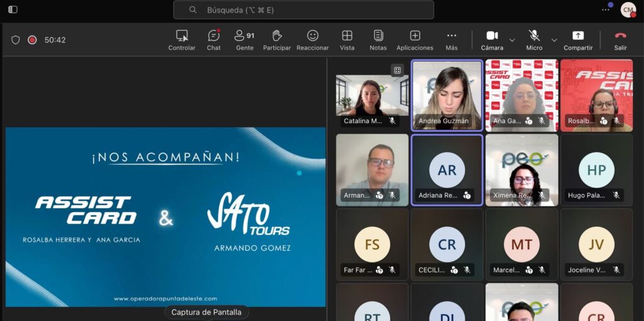Expand the Micro options dropdown arrow
644x321 pixels.
[554, 40]
